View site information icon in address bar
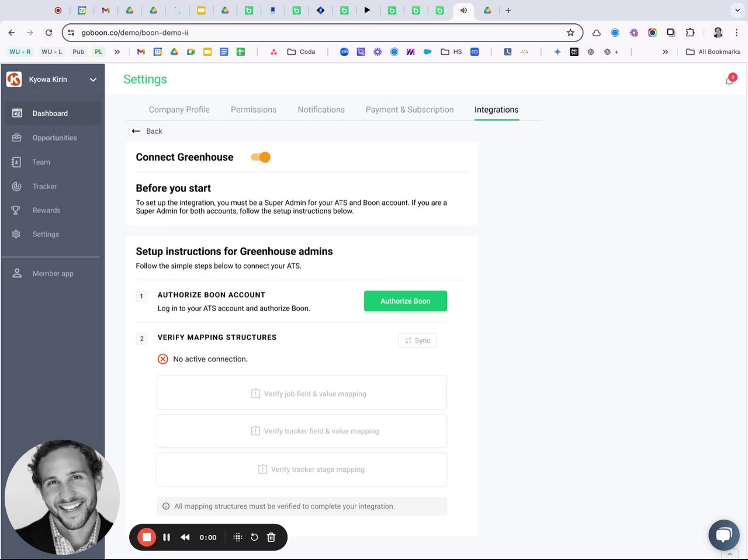The height and width of the screenshot is (560, 748). pyautogui.click(x=71, y=33)
